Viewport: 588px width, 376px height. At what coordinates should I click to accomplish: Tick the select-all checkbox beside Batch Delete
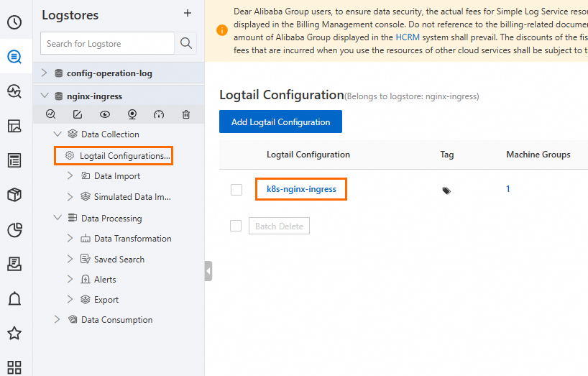(236, 226)
